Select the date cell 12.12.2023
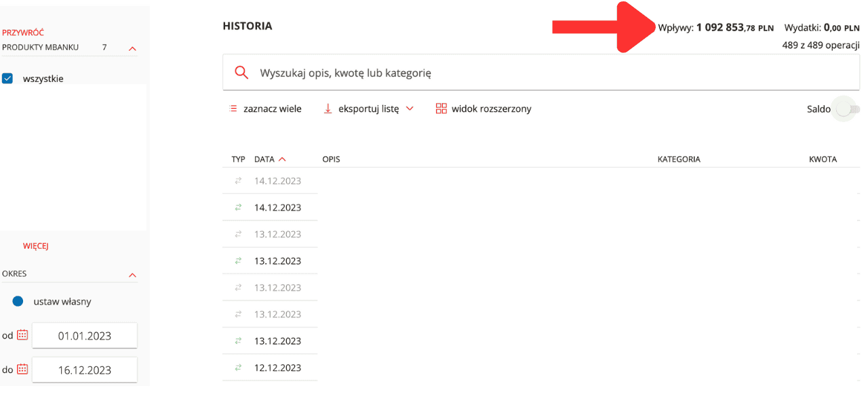 point(277,368)
